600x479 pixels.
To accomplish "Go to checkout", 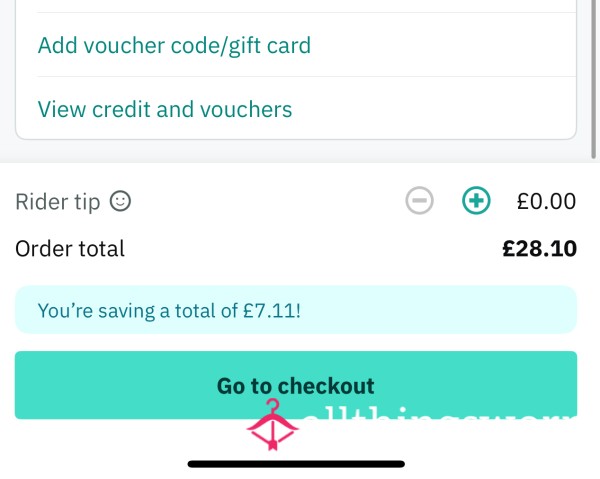I will 296,385.
